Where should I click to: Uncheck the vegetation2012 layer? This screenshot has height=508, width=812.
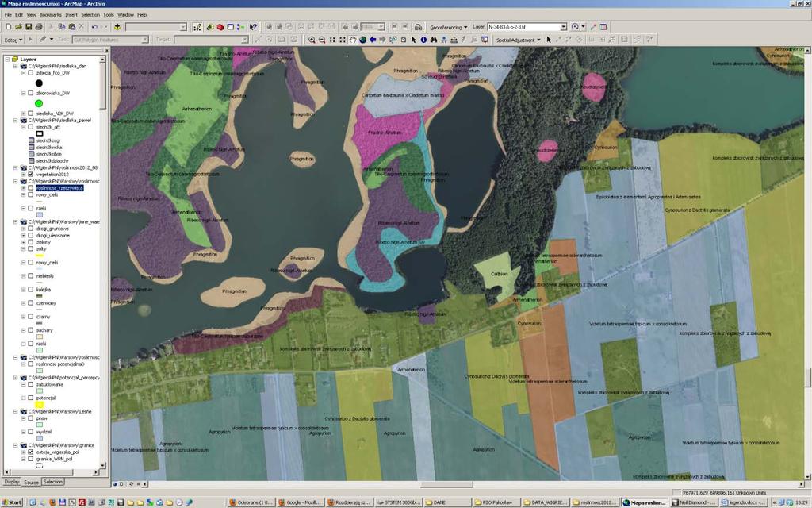click(x=31, y=175)
